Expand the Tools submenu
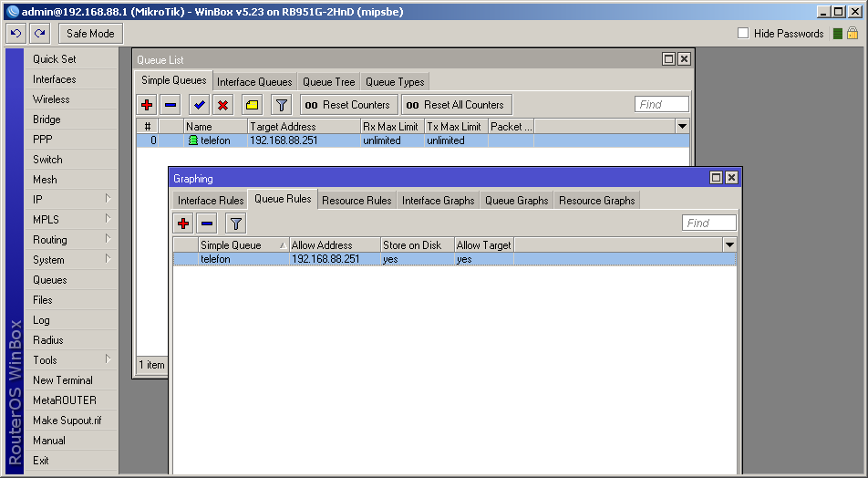The width and height of the screenshot is (868, 478). [108, 359]
